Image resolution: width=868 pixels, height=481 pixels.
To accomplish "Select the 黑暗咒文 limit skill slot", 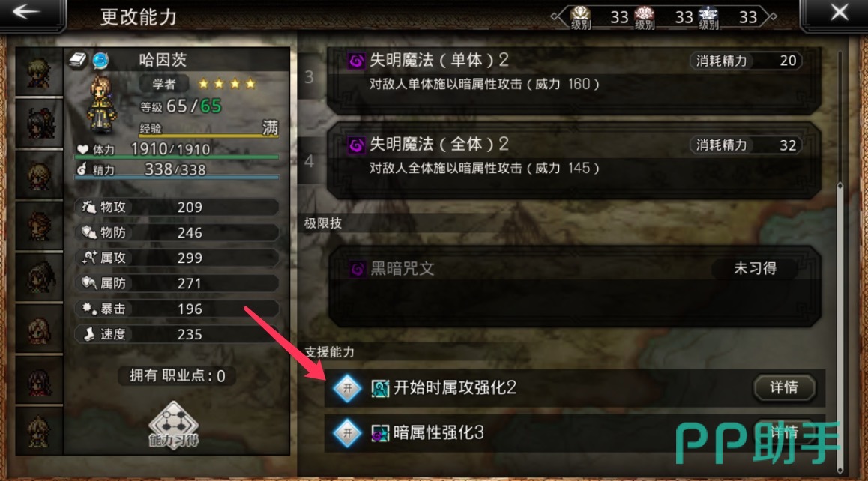I will pyautogui.click(x=573, y=286).
